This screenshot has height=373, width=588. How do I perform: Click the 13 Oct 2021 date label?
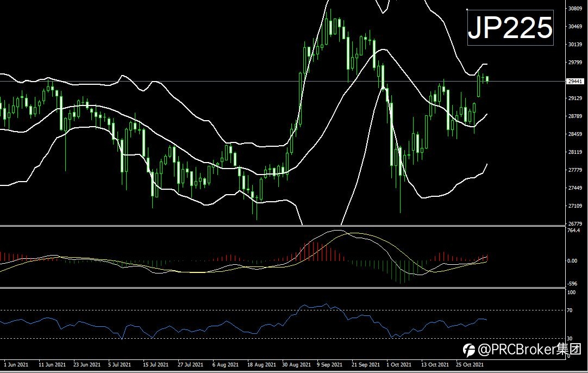435,364
